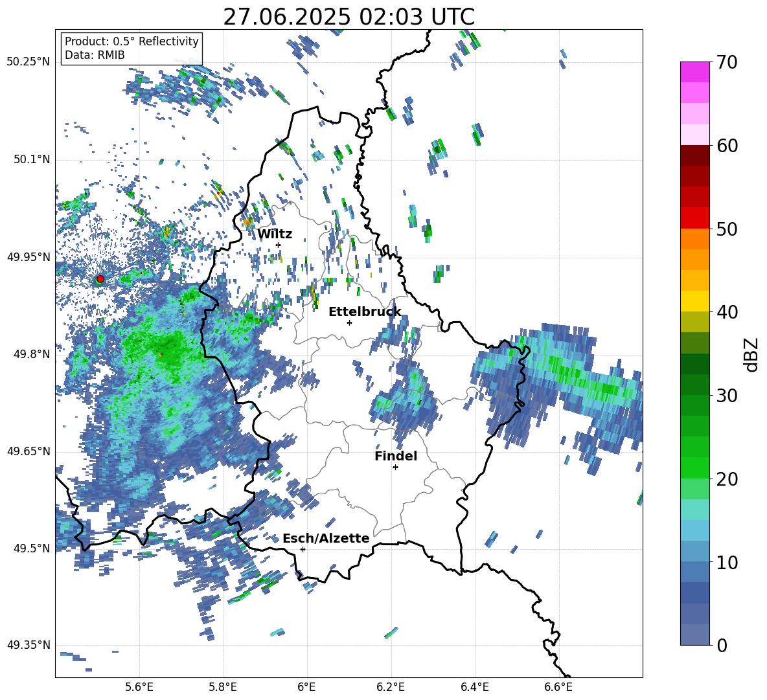The width and height of the screenshot is (767, 700).
Task: Click the 6.2°E longitude label
Action: coord(391,687)
